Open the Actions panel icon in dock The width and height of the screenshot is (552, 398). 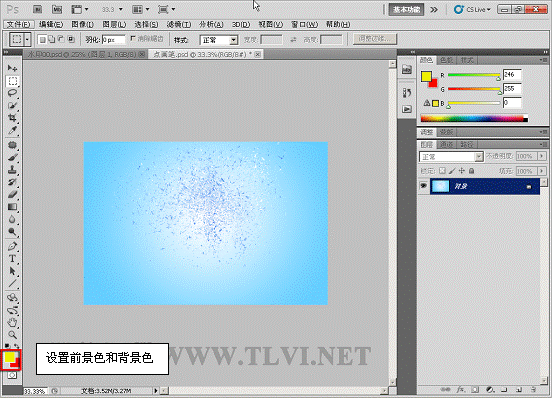[x=407, y=109]
